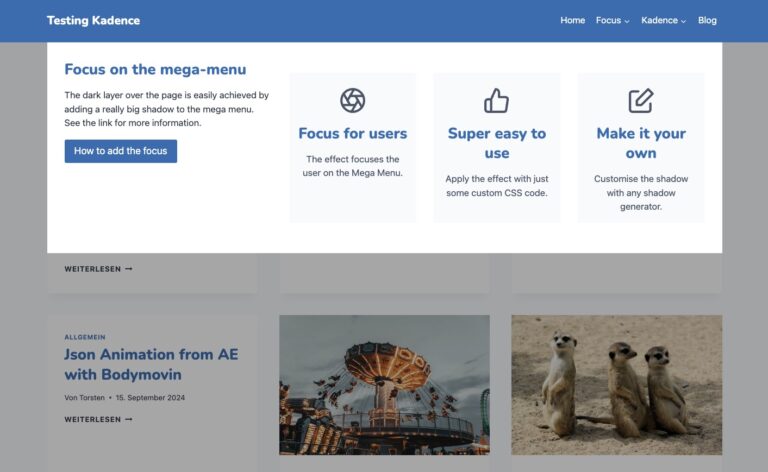Expand the Focus menu chevron
Image resolution: width=768 pixels, height=472 pixels.
pyautogui.click(x=627, y=21)
